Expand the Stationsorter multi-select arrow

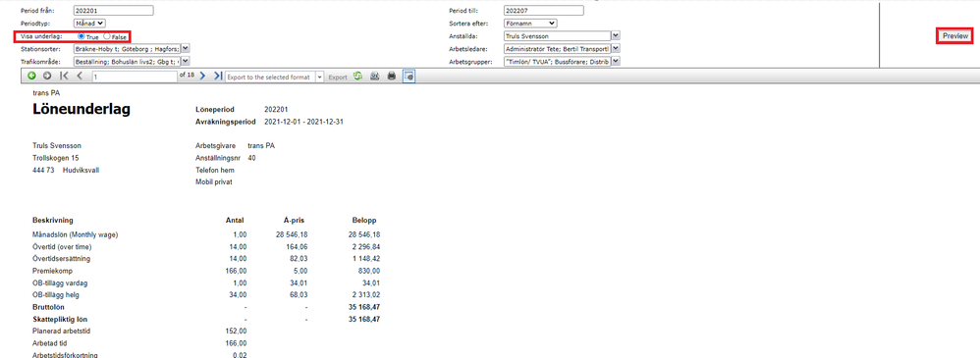[x=185, y=48]
